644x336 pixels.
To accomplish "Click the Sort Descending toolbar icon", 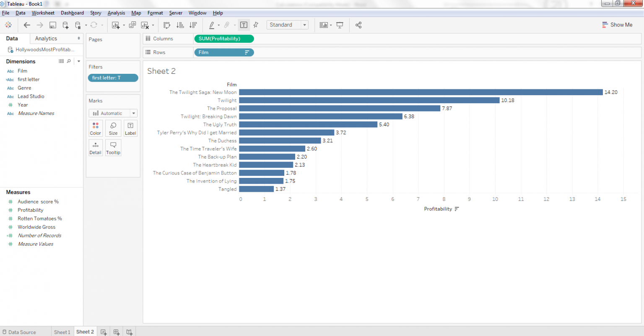I will tap(192, 25).
